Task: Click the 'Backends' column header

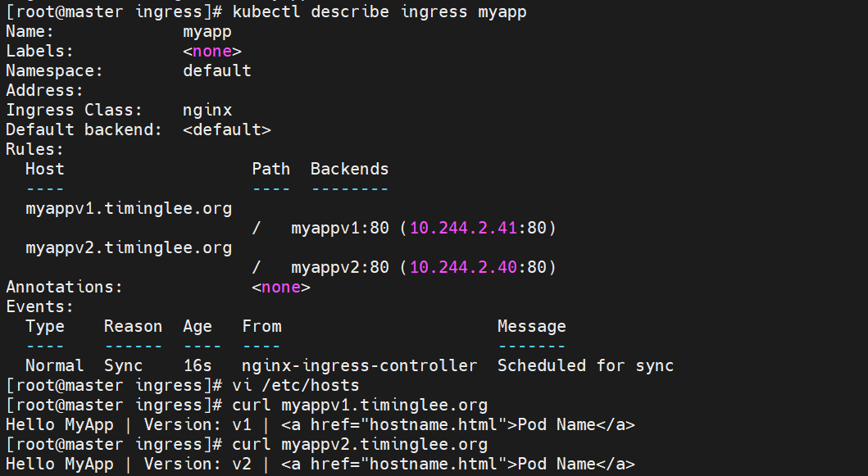Action: (x=349, y=169)
